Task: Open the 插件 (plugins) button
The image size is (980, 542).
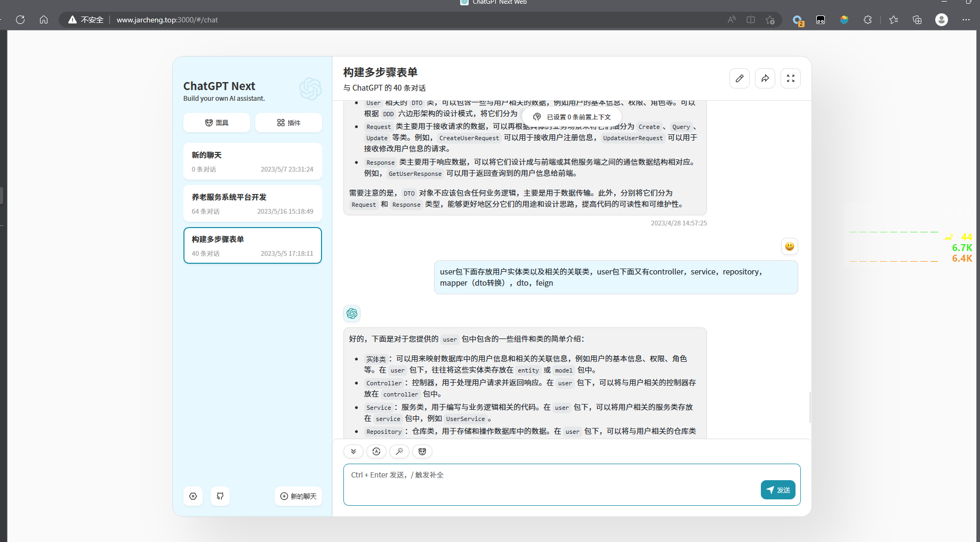Action: (x=288, y=123)
